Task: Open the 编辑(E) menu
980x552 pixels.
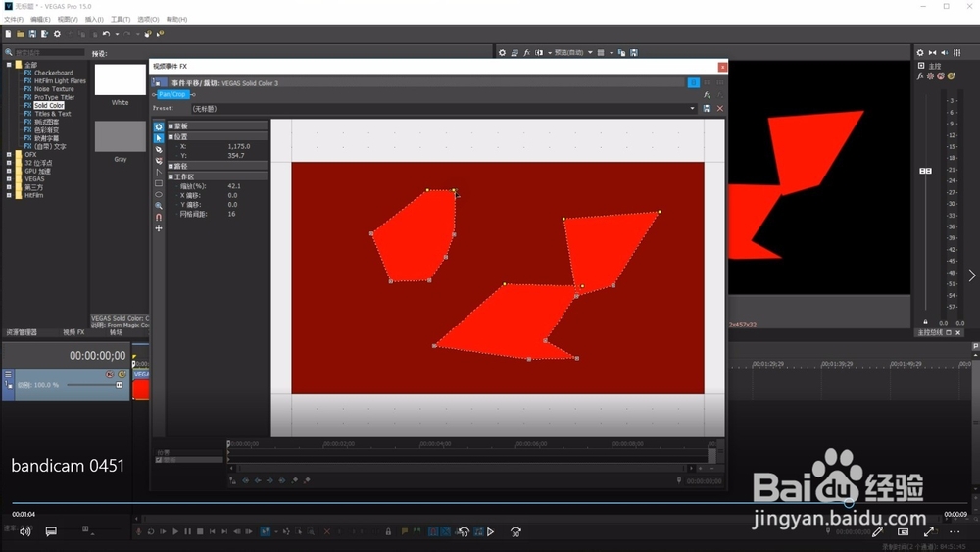Action: [x=40, y=20]
